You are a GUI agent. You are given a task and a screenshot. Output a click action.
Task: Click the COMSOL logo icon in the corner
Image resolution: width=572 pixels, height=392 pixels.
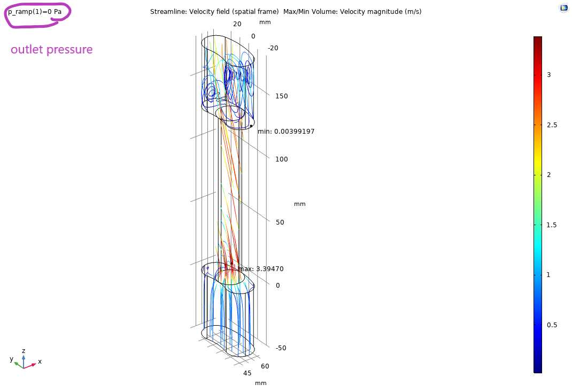tap(563, 7)
